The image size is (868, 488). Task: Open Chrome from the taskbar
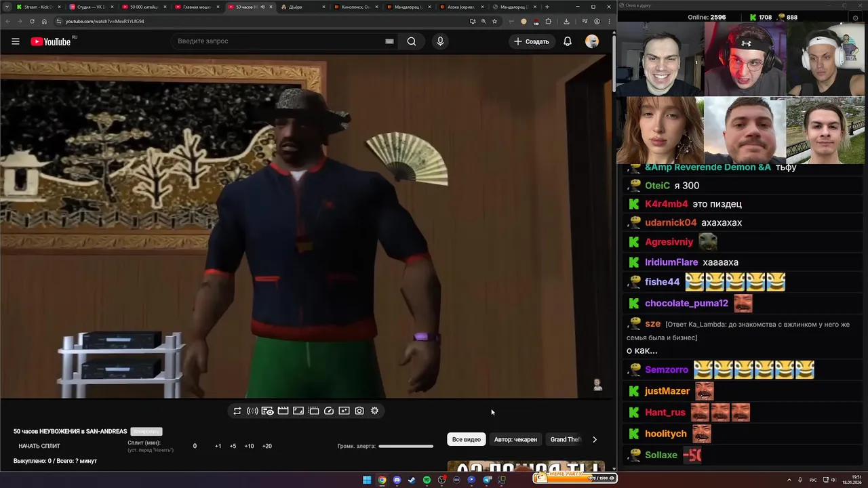click(382, 480)
